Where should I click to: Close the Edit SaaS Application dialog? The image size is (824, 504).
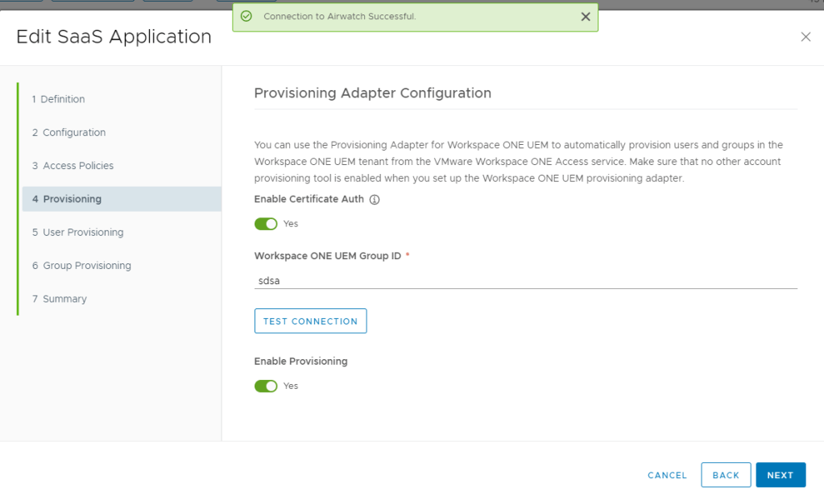click(805, 37)
